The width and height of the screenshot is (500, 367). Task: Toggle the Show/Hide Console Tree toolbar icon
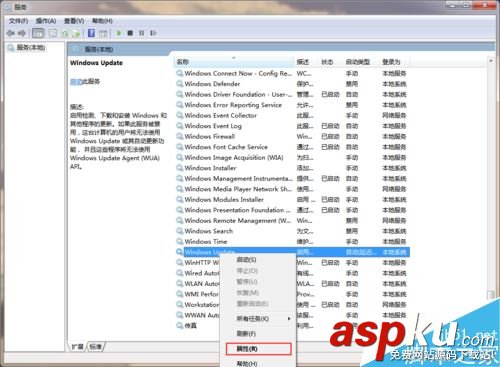click(38, 33)
